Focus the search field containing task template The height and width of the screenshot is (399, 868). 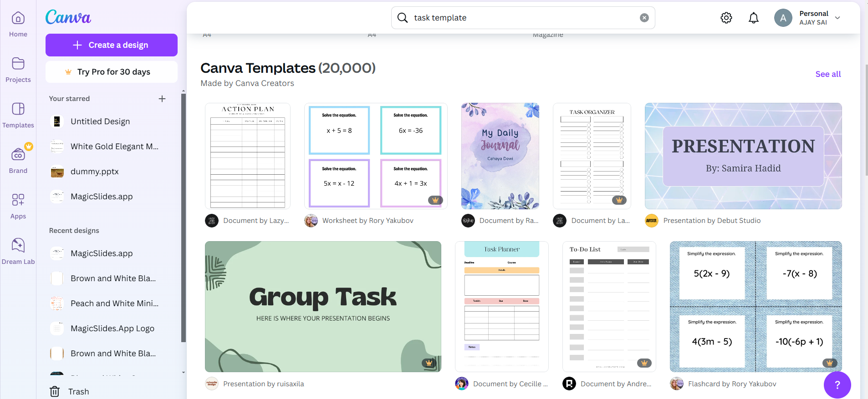523,18
